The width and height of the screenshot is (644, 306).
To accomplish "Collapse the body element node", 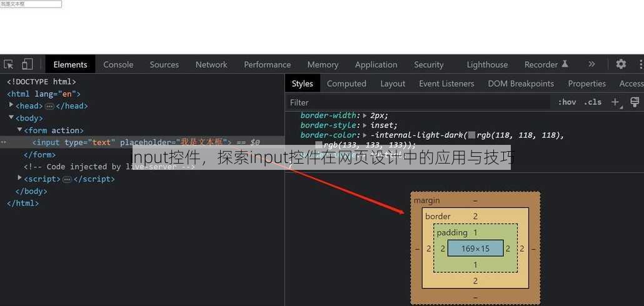I will (x=11, y=118).
